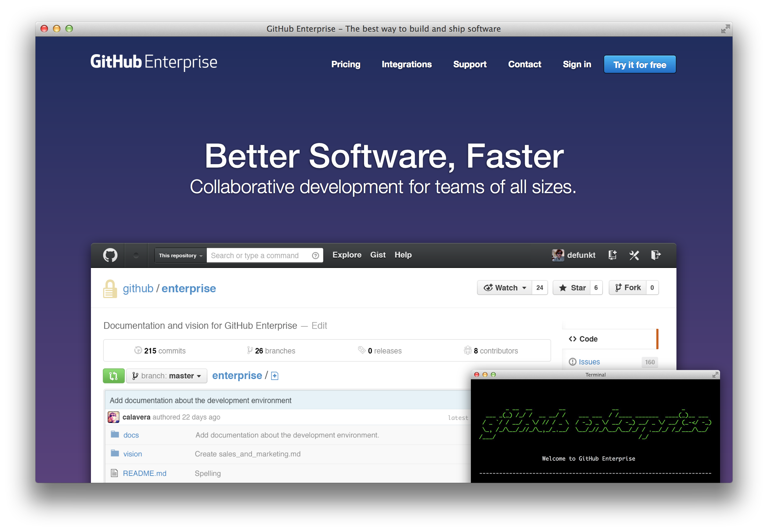The image size is (768, 532).
Task: Click calavera's avatar thumbnail
Action: pos(113,417)
